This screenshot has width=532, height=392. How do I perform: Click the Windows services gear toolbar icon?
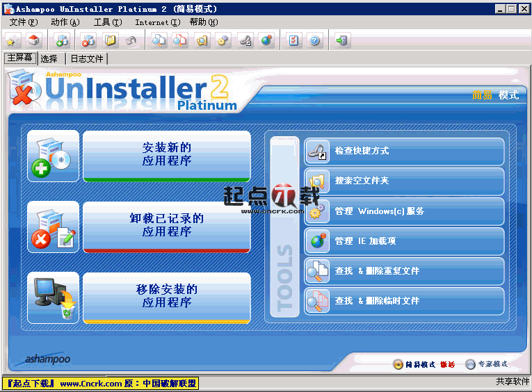tap(223, 41)
